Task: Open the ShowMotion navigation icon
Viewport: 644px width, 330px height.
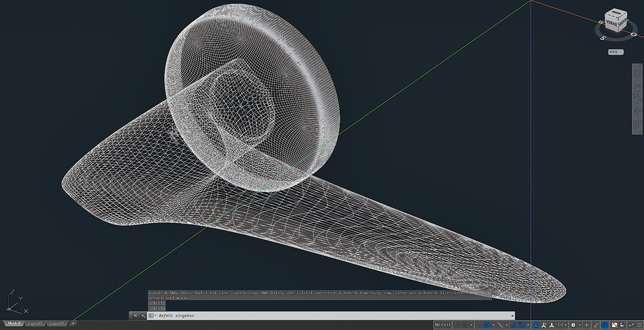Action: pyautogui.click(x=637, y=123)
